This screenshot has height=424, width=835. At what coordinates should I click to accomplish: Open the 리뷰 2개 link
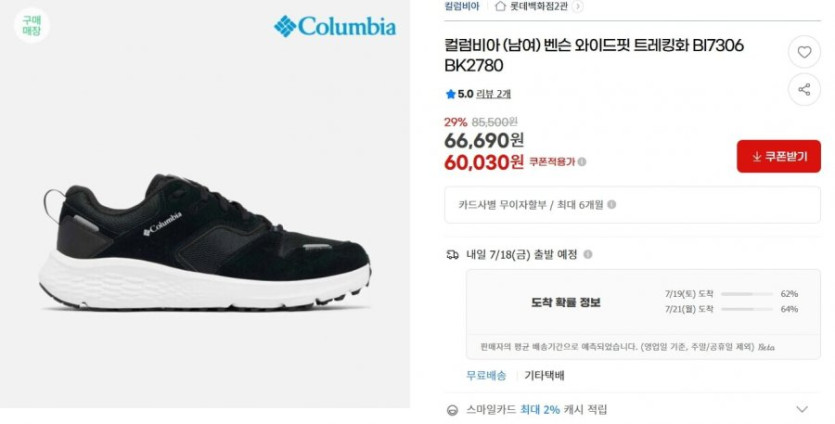(x=493, y=94)
